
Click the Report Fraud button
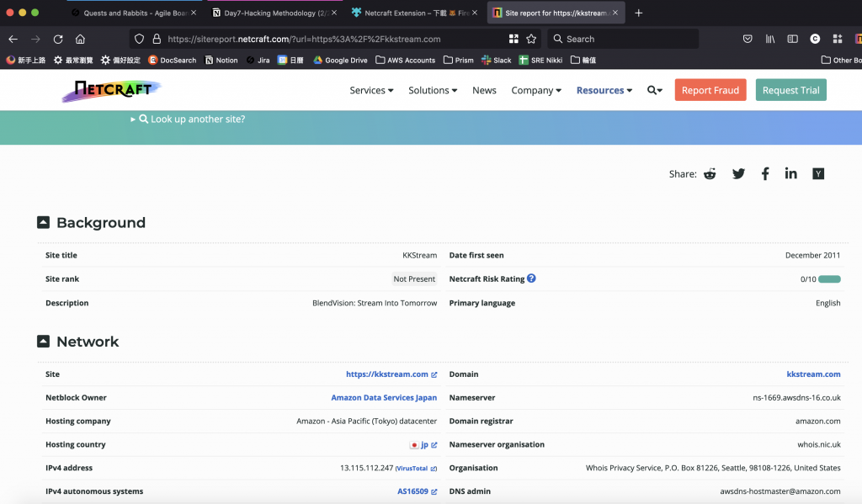(x=710, y=90)
